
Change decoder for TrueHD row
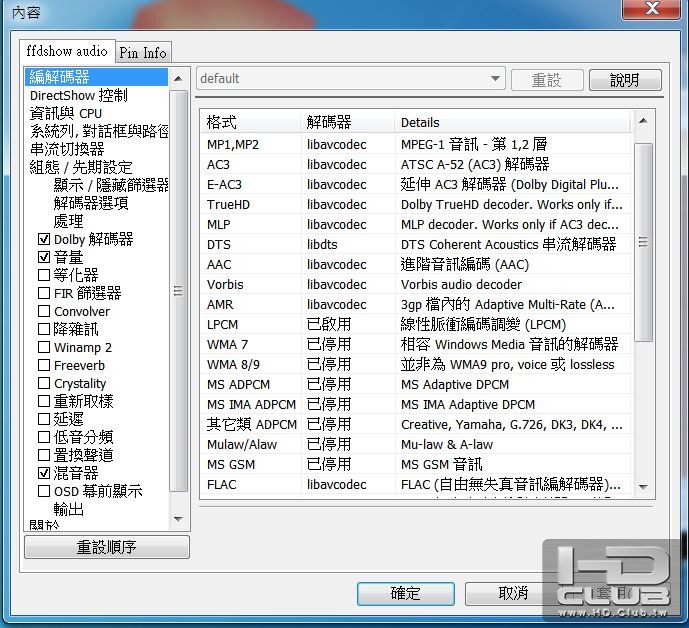click(348, 204)
